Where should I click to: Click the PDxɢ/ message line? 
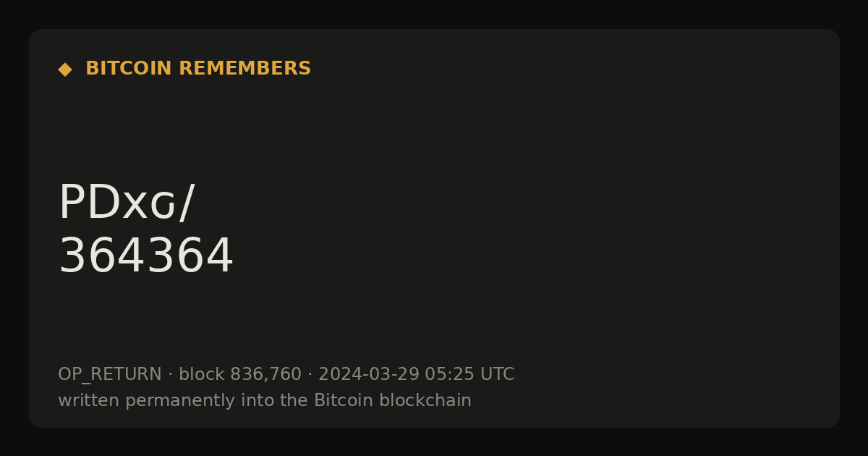coord(127,203)
